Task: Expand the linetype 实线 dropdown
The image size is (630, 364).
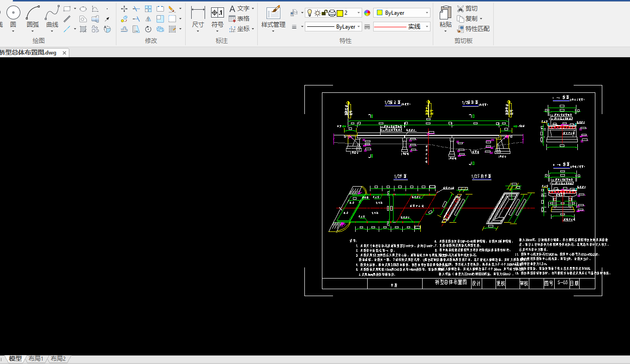Action: 402,27
